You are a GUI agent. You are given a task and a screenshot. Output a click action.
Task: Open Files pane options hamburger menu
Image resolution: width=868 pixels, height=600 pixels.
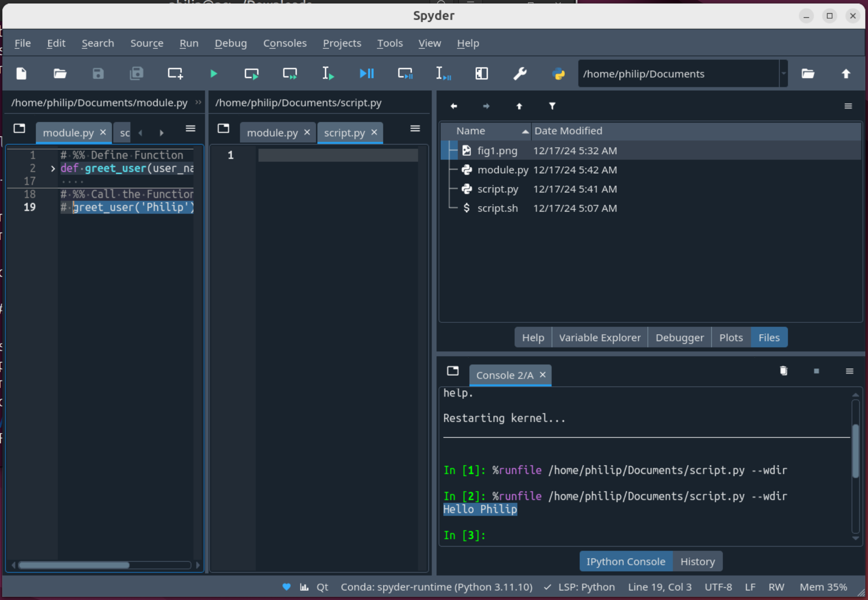pyautogui.click(x=848, y=106)
